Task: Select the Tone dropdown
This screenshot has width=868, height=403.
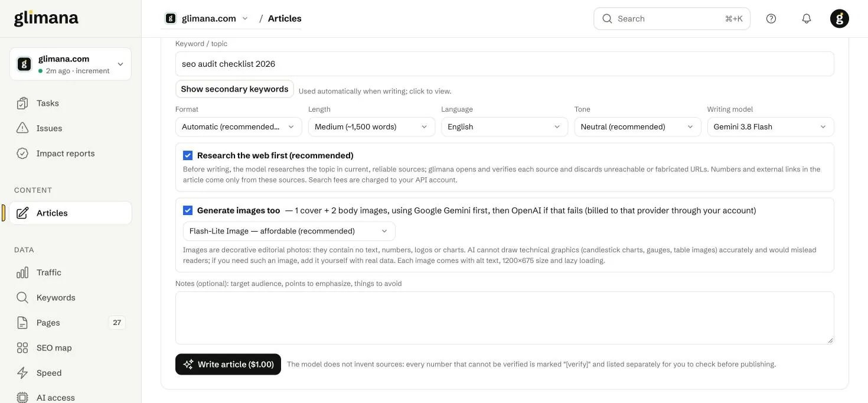Action: (638, 126)
